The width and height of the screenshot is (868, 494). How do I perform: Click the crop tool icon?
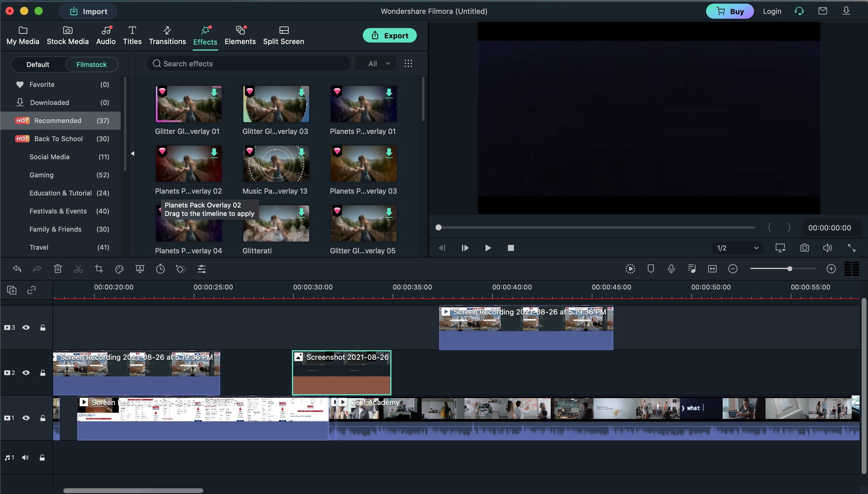click(x=99, y=269)
